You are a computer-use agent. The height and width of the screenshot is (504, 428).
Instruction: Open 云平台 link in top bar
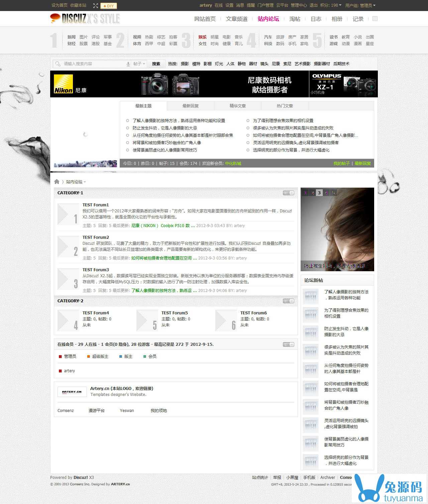[282, 5]
